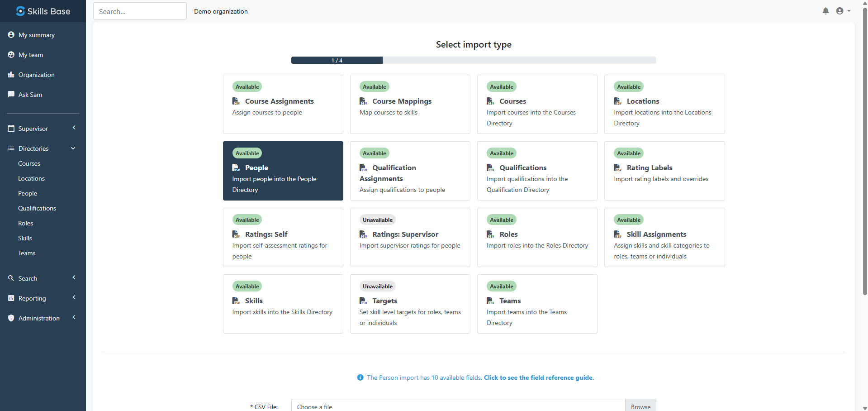Open My team in the sidebar
Viewport: 868px width, 411px height.
coord(31,55)
